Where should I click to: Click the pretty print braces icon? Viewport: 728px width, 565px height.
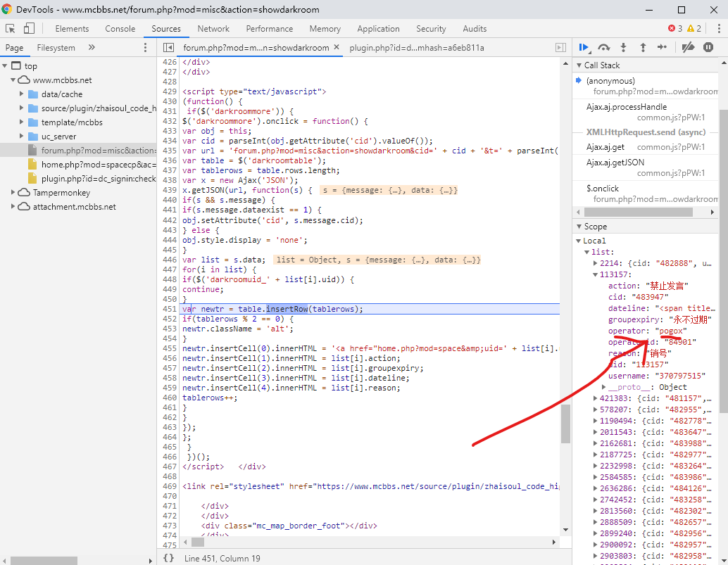[168, 557]
